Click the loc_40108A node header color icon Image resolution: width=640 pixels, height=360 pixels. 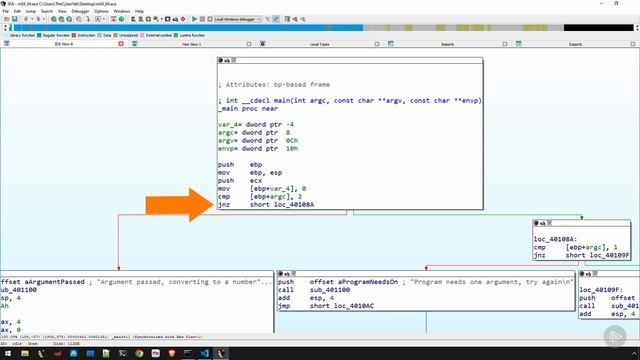tap(536, 223)
